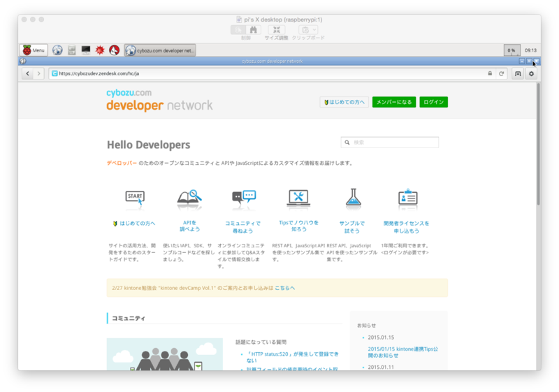Click the はじめての方へ header button

(344, 102)
